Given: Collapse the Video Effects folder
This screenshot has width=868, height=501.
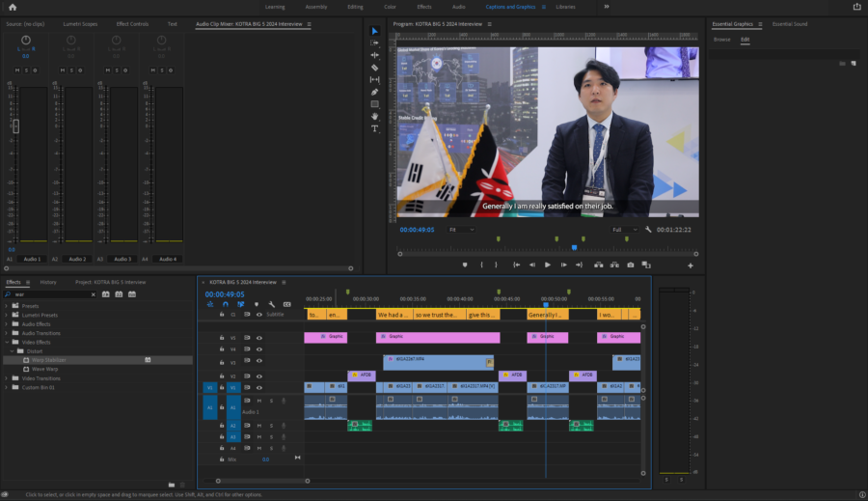Looking at the screenshot, I should pyautogui.click(x=6, y=342).
